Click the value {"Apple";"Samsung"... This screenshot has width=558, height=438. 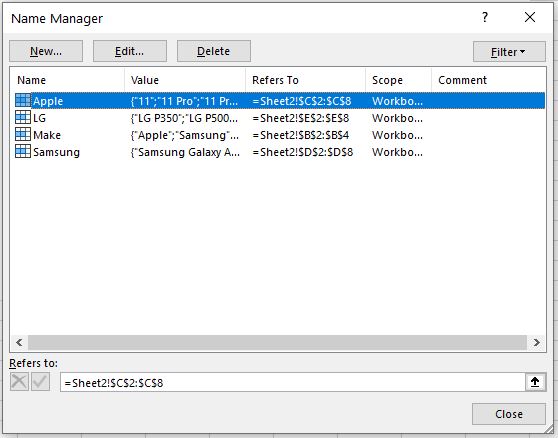(184, 135)
